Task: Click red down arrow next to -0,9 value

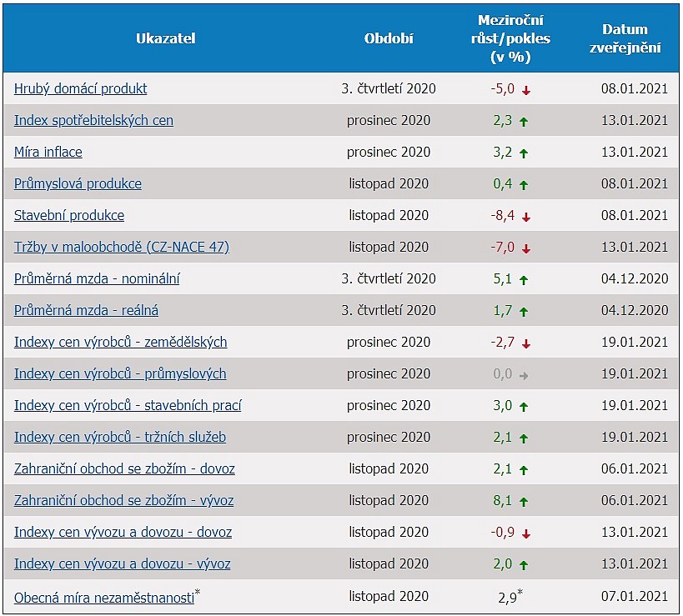Action: (526, 533)
